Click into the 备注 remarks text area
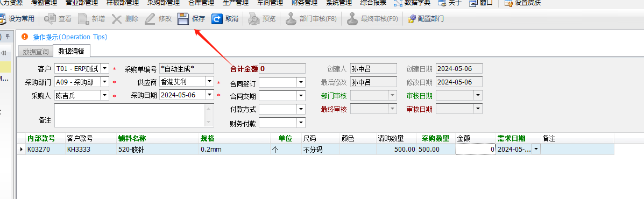644x199 pixels. 130,115
